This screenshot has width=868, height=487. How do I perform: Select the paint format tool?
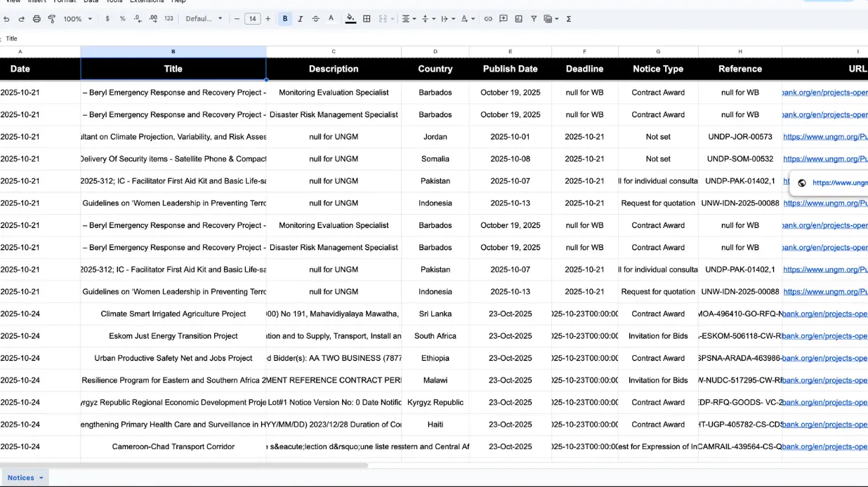(x=51, y=19)
